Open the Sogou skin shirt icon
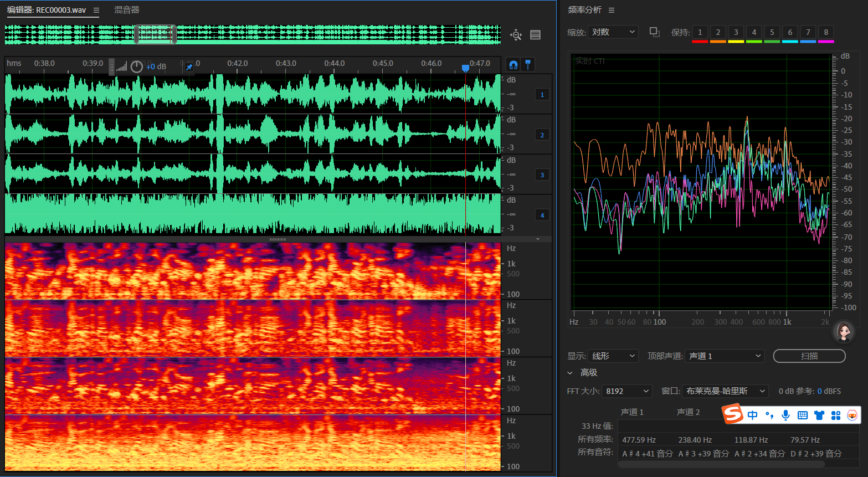 click(819, 415)
